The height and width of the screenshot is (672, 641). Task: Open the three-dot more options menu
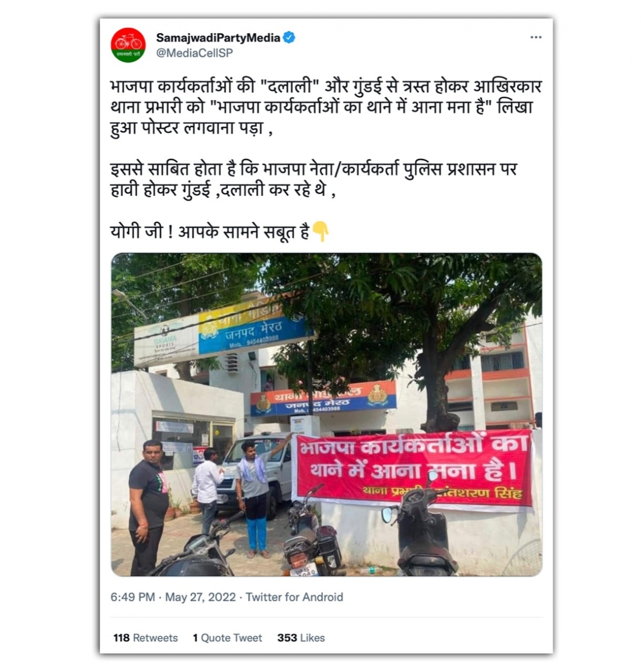click(x=536, y=37)
